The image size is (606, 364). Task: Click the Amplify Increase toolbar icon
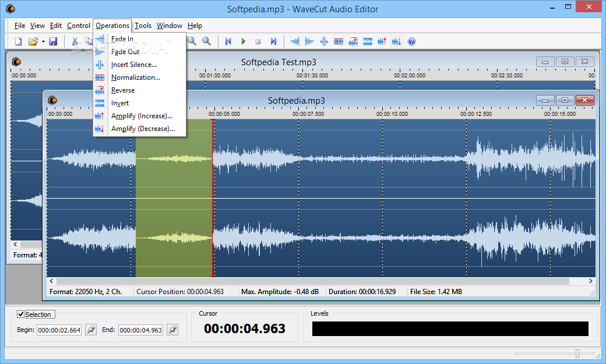(x=382, y=41)
